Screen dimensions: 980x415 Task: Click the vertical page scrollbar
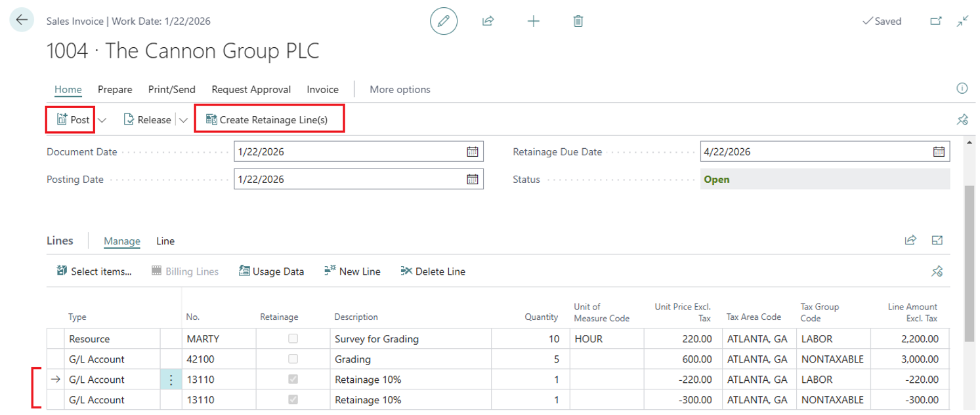(969, 262)
